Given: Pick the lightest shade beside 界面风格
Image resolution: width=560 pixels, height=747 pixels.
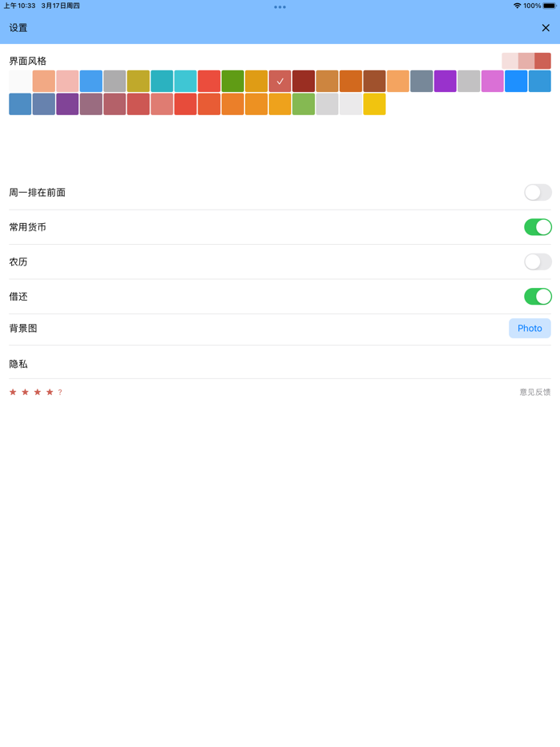Looking at the screenshot, I should 510,61.
